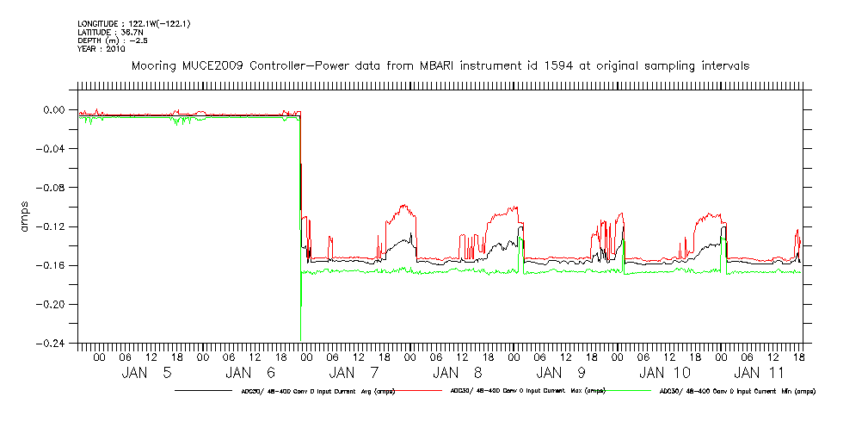Select the Min current legend entry

(x=736, y=391)
